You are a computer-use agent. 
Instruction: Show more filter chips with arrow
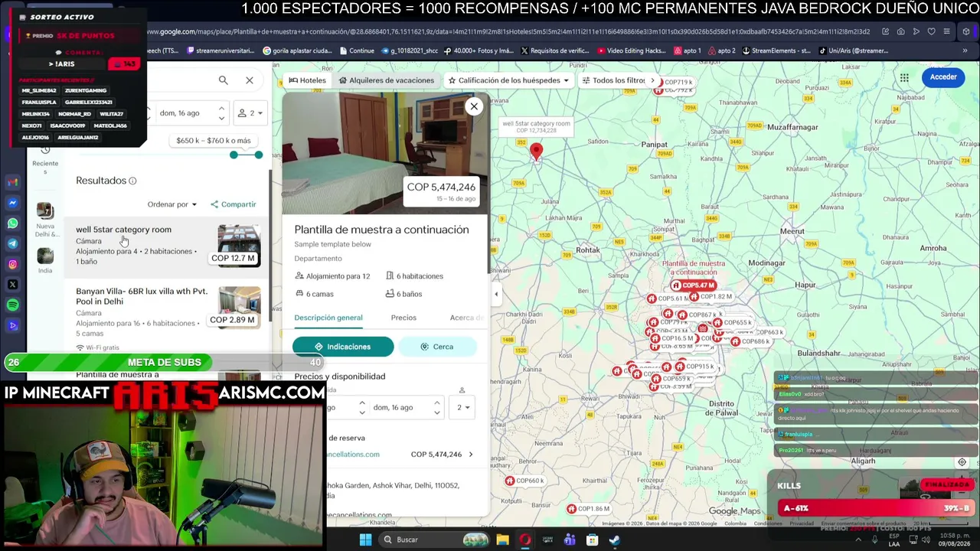point(652,80)
